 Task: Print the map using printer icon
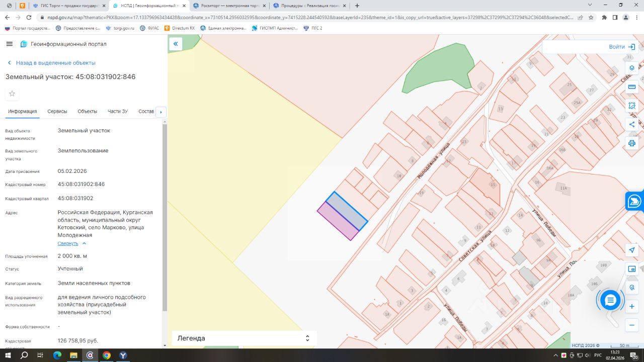[632, 143]
